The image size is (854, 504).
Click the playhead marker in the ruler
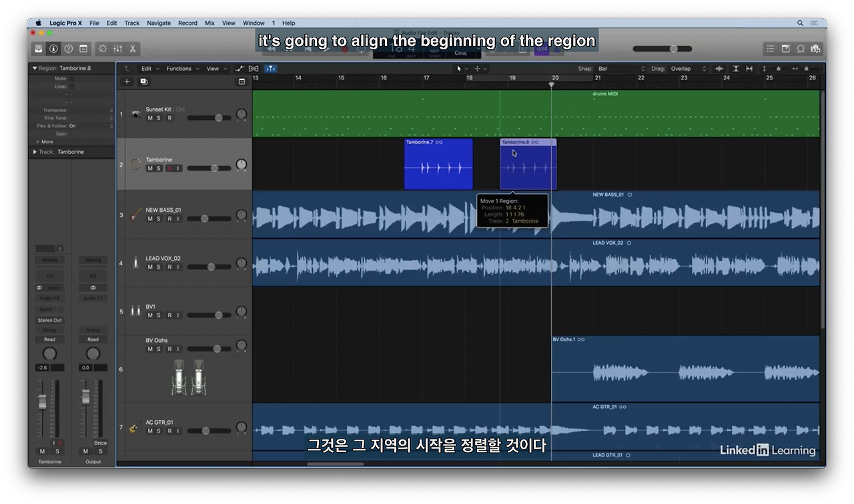[551, 85]
